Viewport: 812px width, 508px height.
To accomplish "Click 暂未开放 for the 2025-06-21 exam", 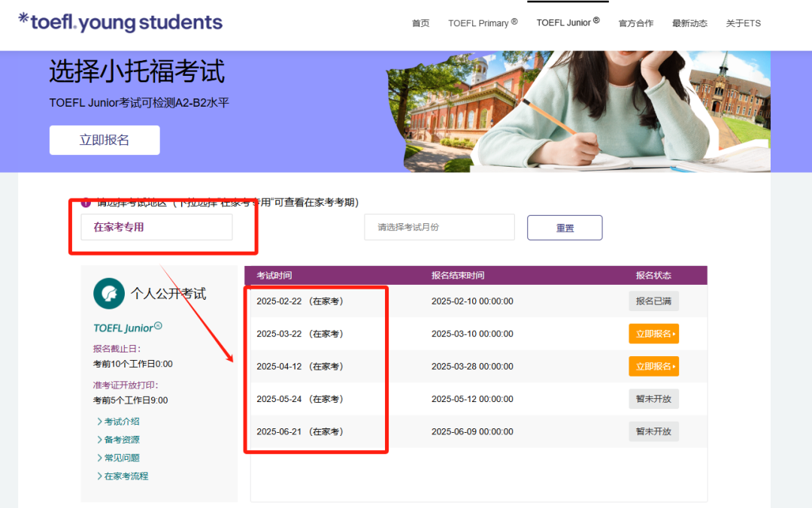I will coord(653,432).
